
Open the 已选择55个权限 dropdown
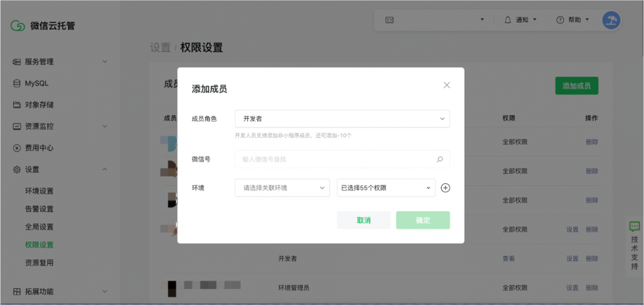[x=386, y=188]
